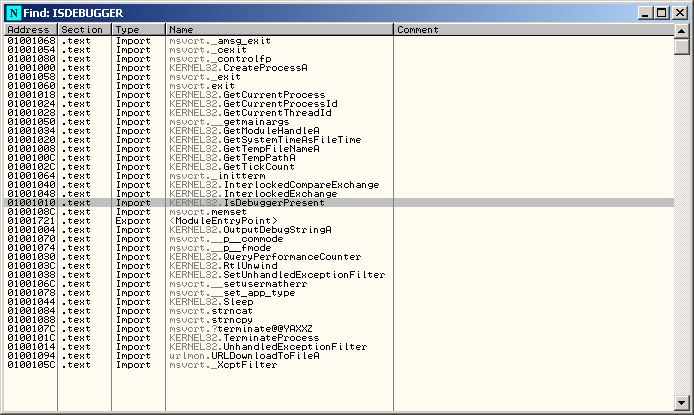
Task: Sort list by Section column header
Action: pos(83,30)
